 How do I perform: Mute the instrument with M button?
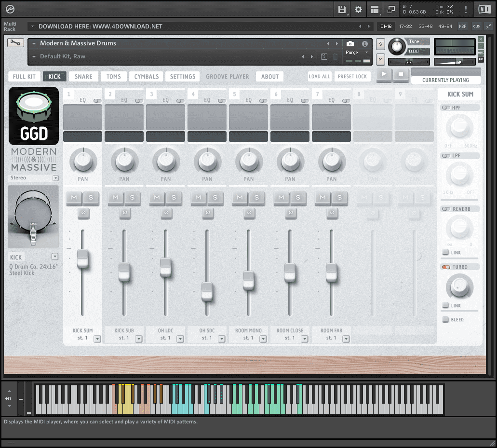pyautogui.click(x=380, y=59)
